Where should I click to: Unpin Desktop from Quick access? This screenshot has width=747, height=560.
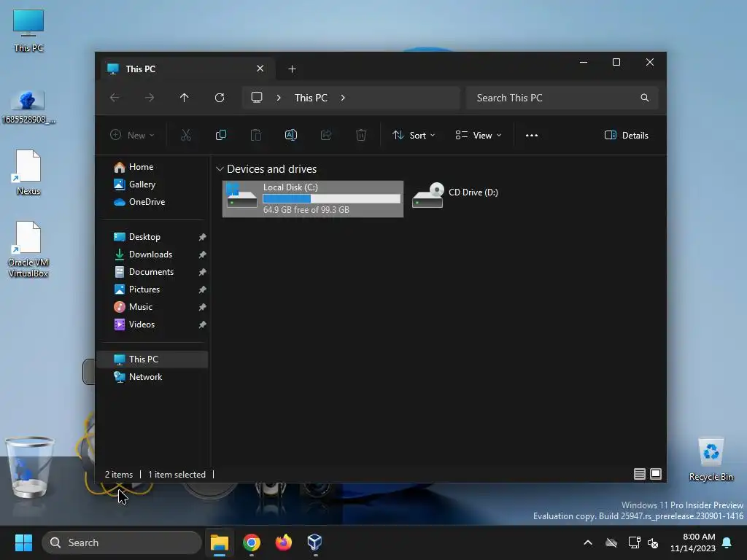203,237
